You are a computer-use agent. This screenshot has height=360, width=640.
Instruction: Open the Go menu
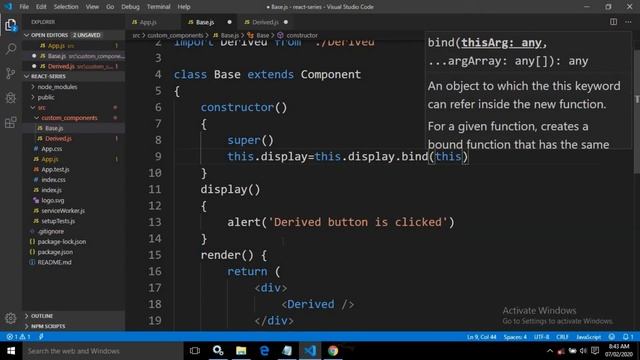point(110,7)
